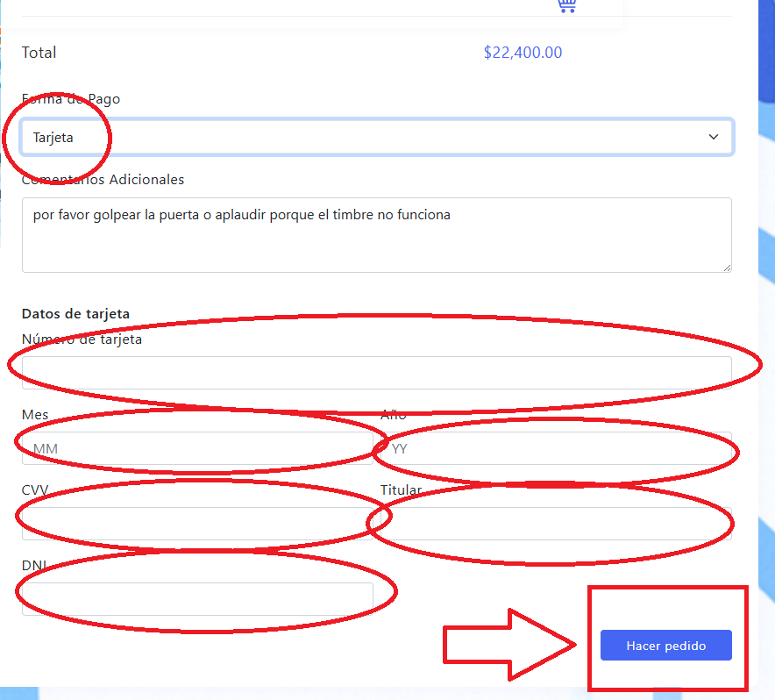This screenshot has height=700, width=775.
Task: Click the $22,400.00 total amount
Action: [523, 53]
